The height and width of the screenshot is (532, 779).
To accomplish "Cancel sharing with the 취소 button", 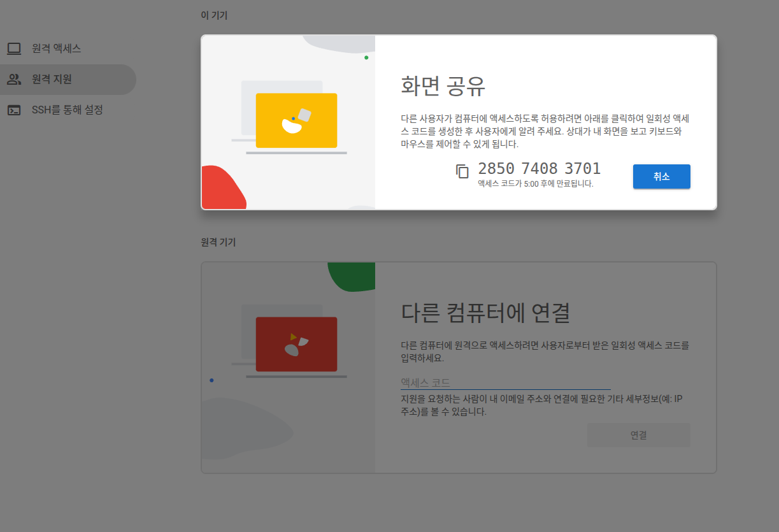I will point(661,176).
